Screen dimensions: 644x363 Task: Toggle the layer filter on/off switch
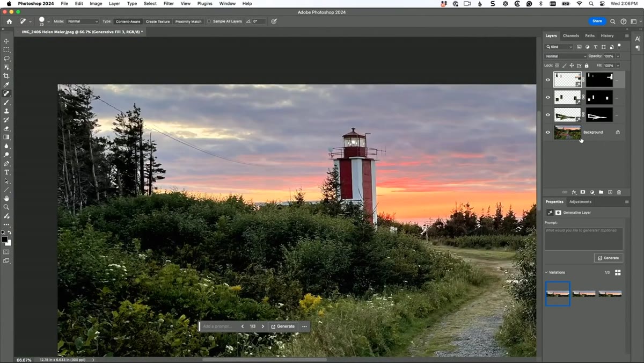pos(619,46)
